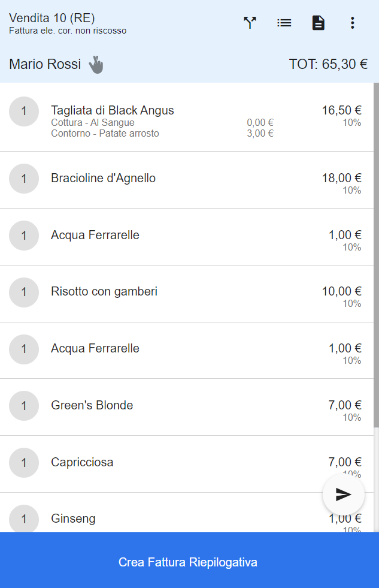Open the list view icon
379x588 pixels.
point(284,23)
